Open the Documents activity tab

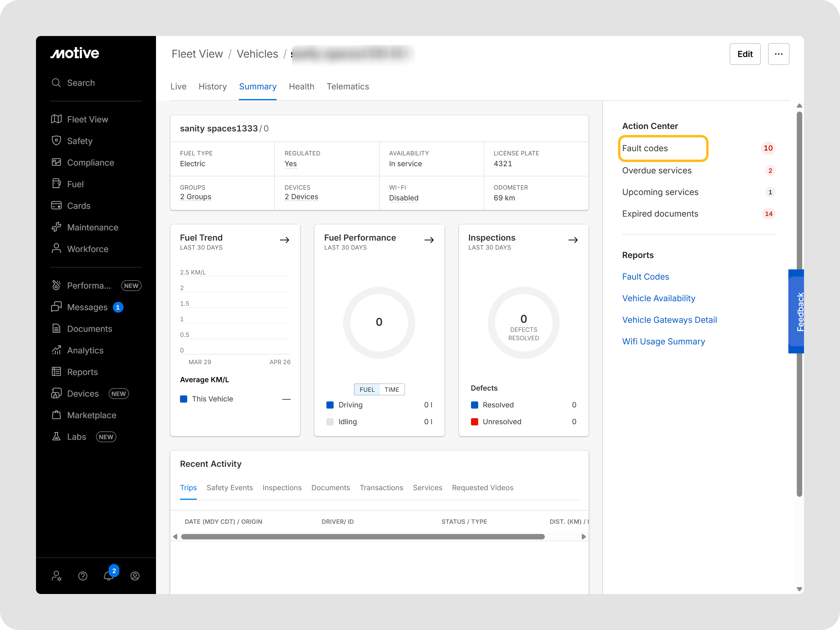click(331, 487)
